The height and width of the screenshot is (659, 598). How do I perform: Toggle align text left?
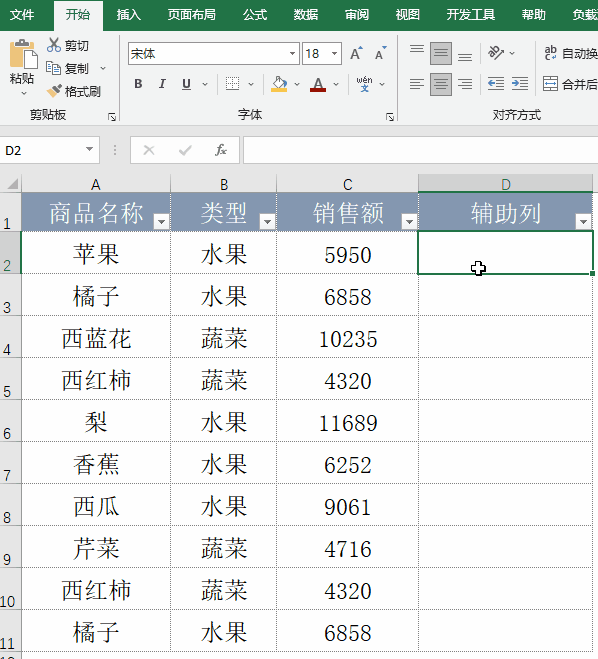[x=417, y=84]
